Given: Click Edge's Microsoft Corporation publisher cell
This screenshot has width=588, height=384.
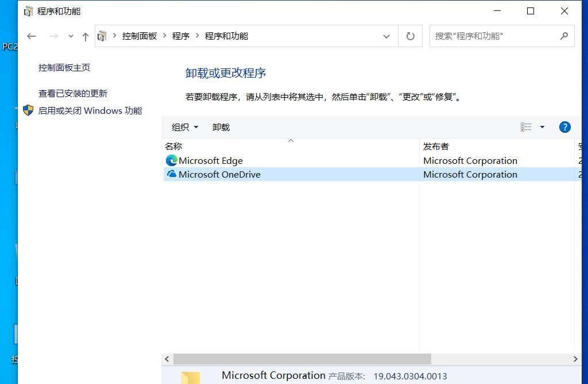Looking at the screenshot, I should click(x=470, y=160).
